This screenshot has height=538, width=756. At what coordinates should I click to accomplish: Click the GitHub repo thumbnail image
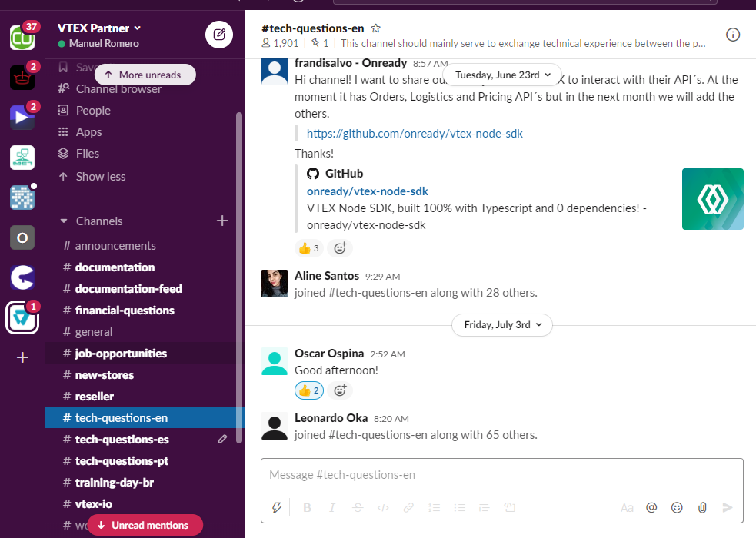713,199
